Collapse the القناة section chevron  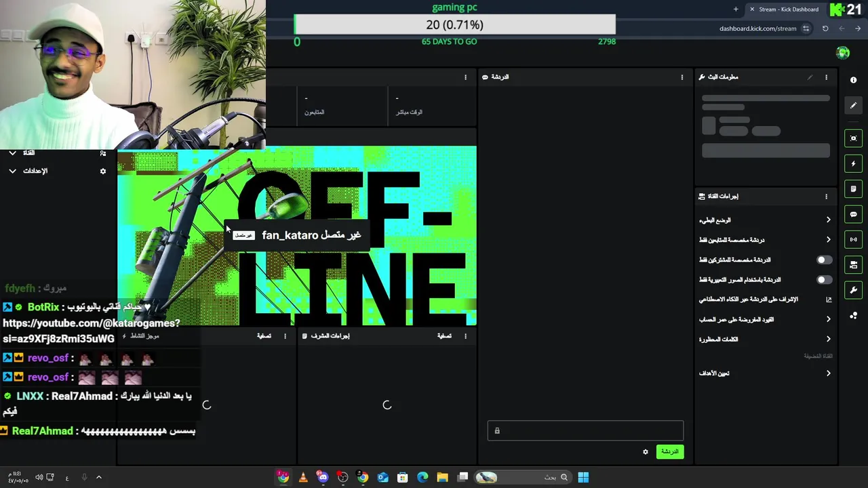(x=12, y=153)
